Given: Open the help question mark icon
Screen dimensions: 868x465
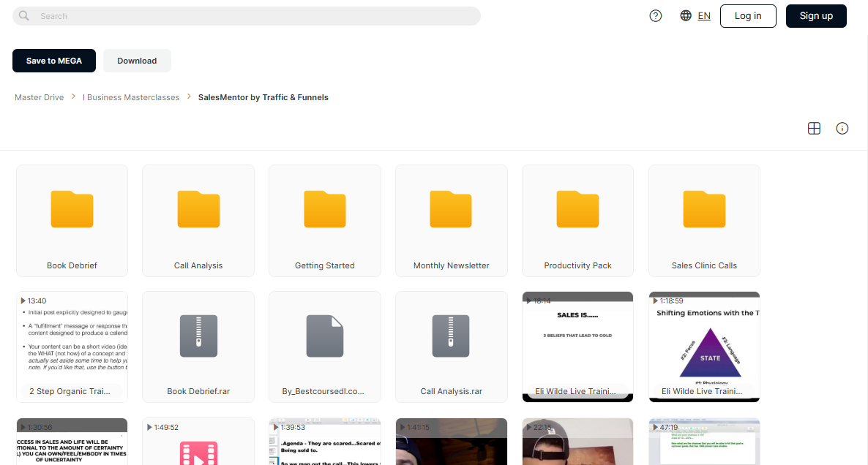Looking at the screenshot, I should click(x=656, y=16).
